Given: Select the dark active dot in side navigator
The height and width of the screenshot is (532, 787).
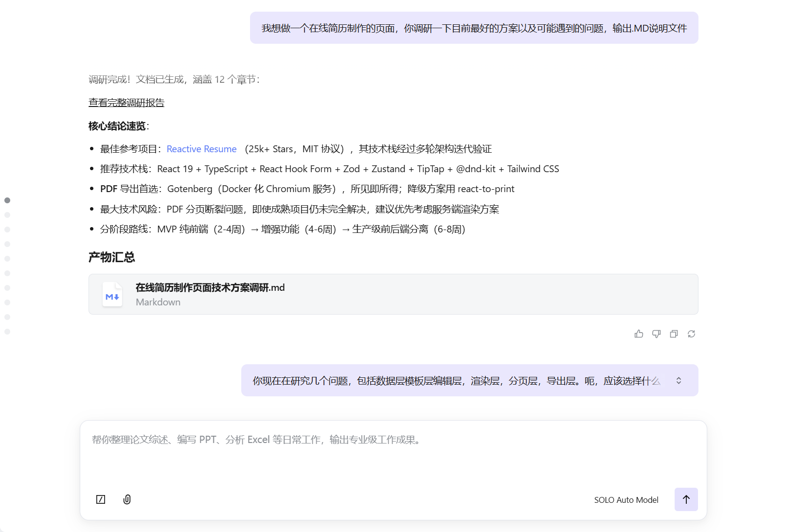Looking at the screenshot, I should coord(7,200).
